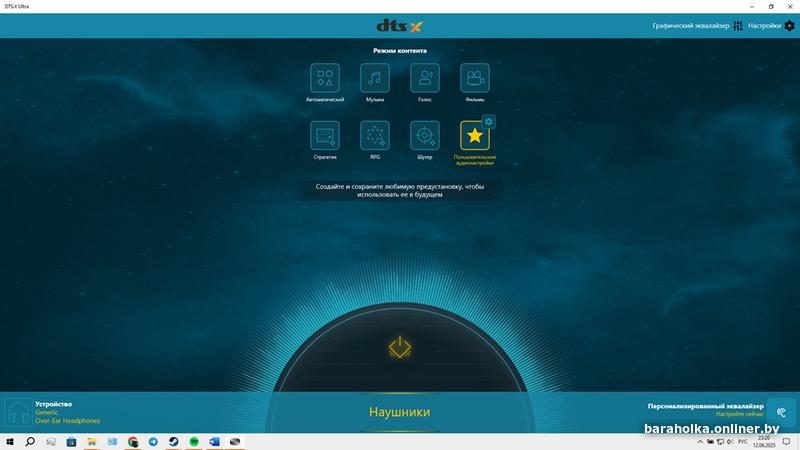Click the Устройство heading
This screenshot has height=450, width=800.
tap(54, 404)
